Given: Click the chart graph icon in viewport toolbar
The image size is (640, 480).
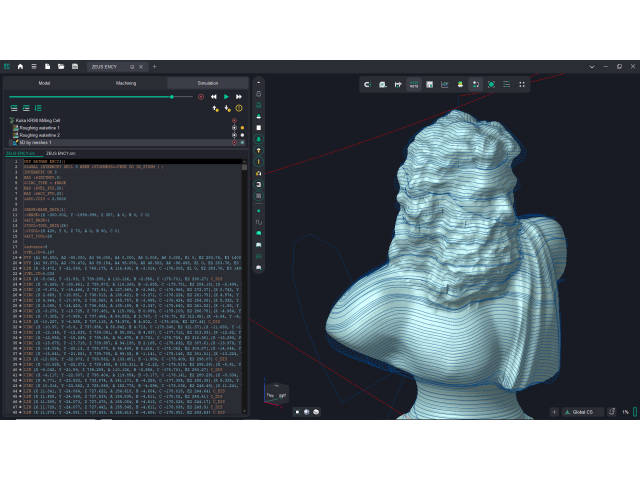Looking at the screenshot, I should click(x=444, y=85).
